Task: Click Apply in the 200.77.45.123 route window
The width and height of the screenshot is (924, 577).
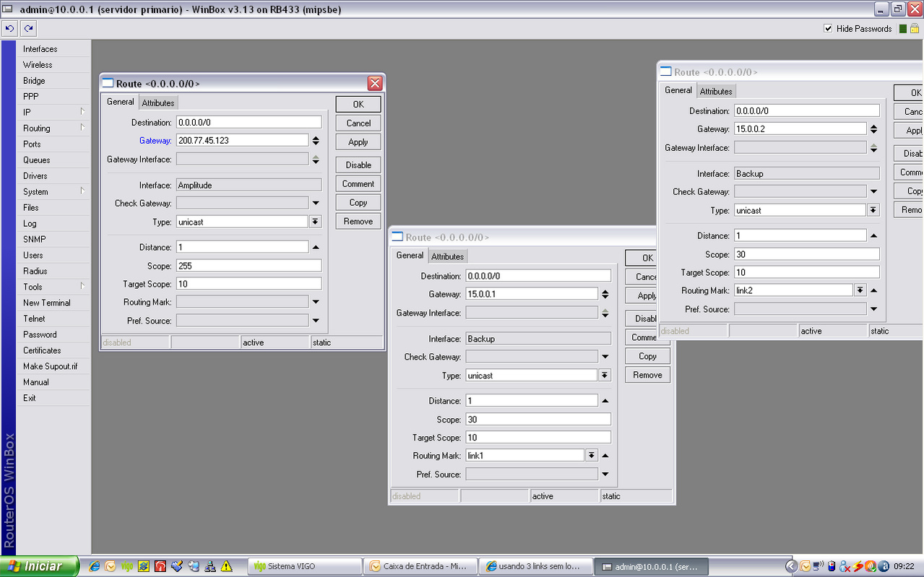Action: coord(358,142)
